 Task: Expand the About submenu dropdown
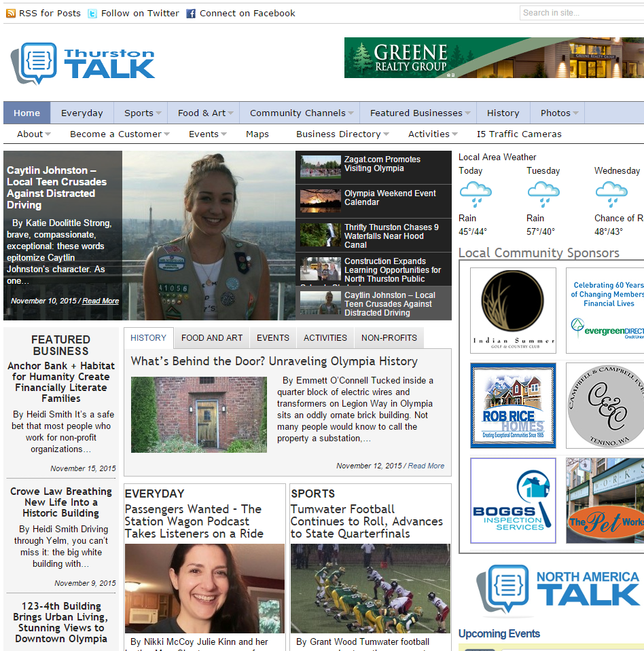coord(48,134)
